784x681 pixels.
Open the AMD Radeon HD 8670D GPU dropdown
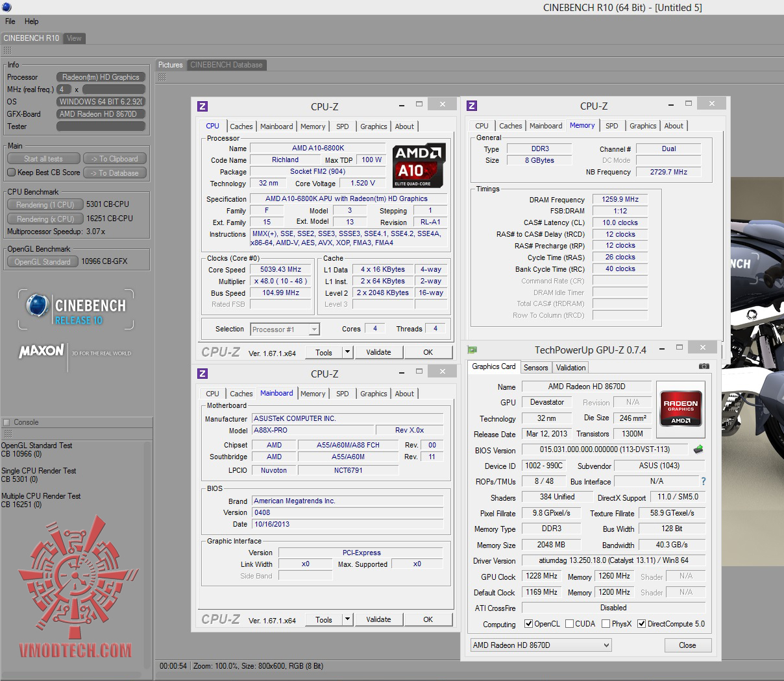[x=541, y=645]
